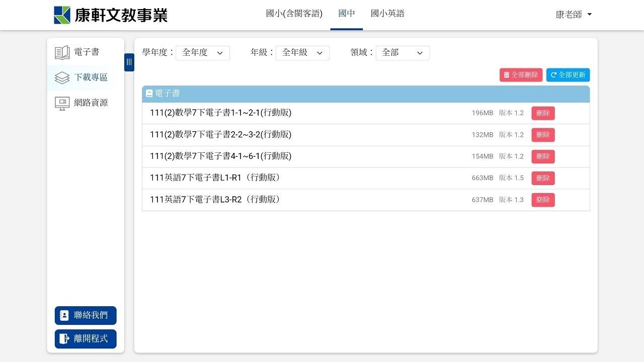Click the 電子書 list header bar
The width and height of the screenshot is (644, 362).
[x=366, y=94]
